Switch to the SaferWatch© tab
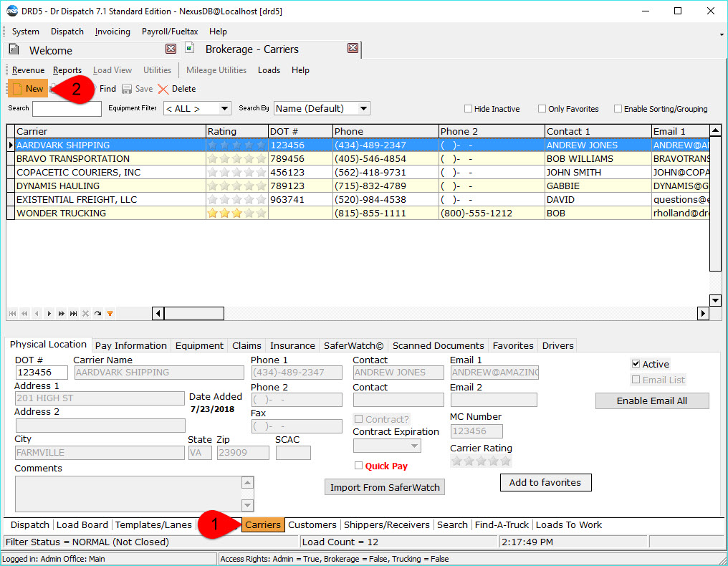The image size is (728, 566). tap(354, 345)
